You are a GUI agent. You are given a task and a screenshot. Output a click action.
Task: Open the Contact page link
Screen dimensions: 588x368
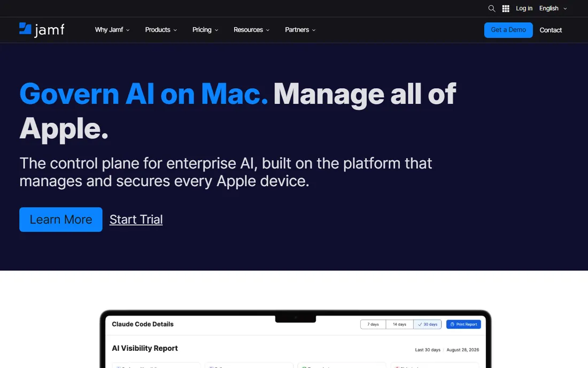tap(550, 30)
